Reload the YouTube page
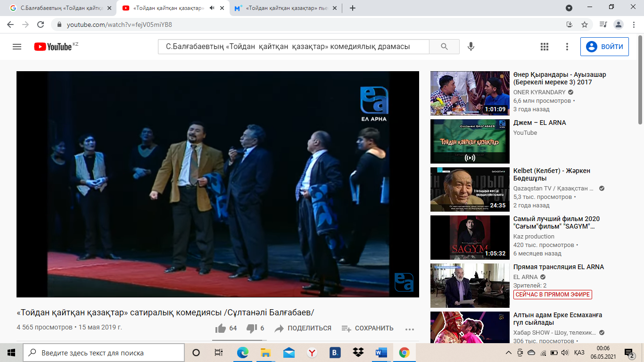 (41, 25)
